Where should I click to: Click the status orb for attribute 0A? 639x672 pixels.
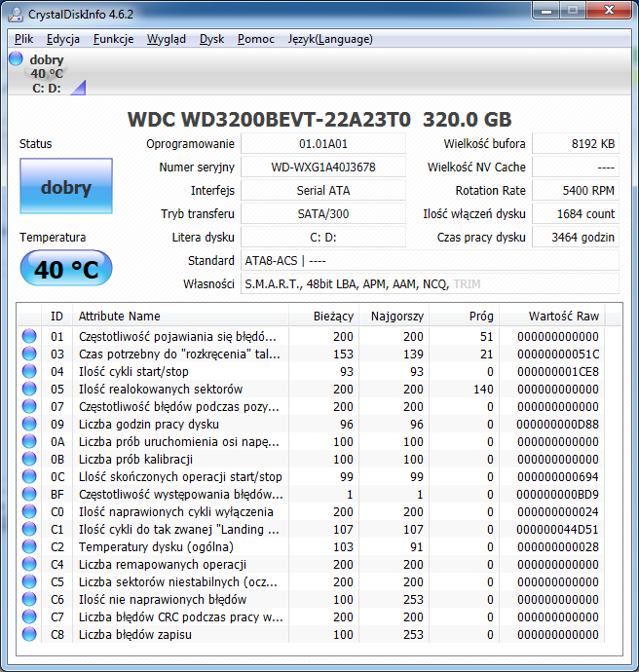point(29,441)
